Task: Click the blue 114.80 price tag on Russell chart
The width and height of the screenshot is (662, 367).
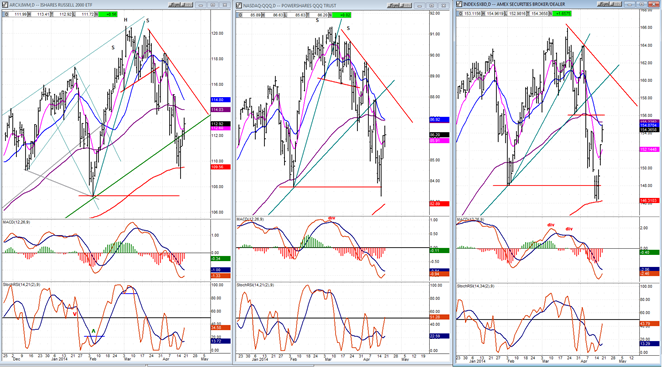Action: (x=220, y=100)
